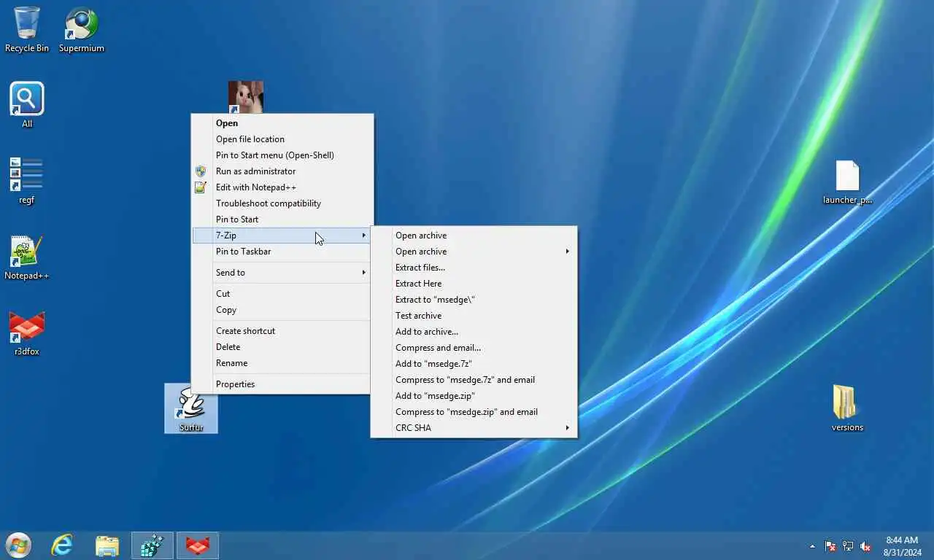Choose Cut in context menu
Image resolution: width=934 pixels, height=560 pixels.
click(282, 294)
